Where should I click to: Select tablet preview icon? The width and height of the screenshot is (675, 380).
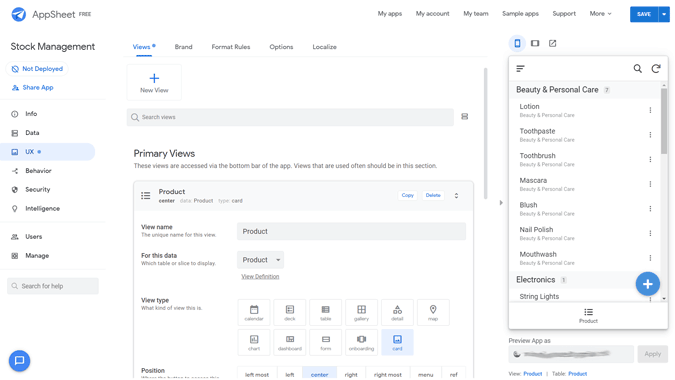coord(535,43)
